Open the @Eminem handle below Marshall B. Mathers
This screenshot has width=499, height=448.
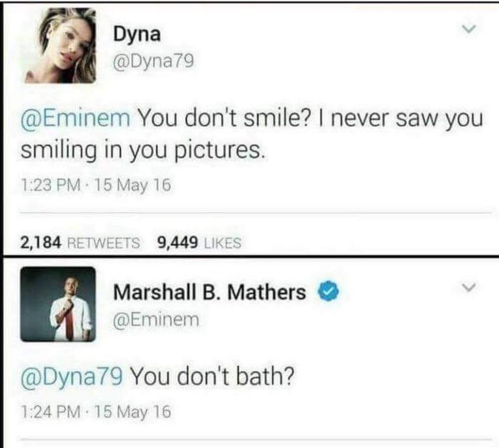coord(156,320)
